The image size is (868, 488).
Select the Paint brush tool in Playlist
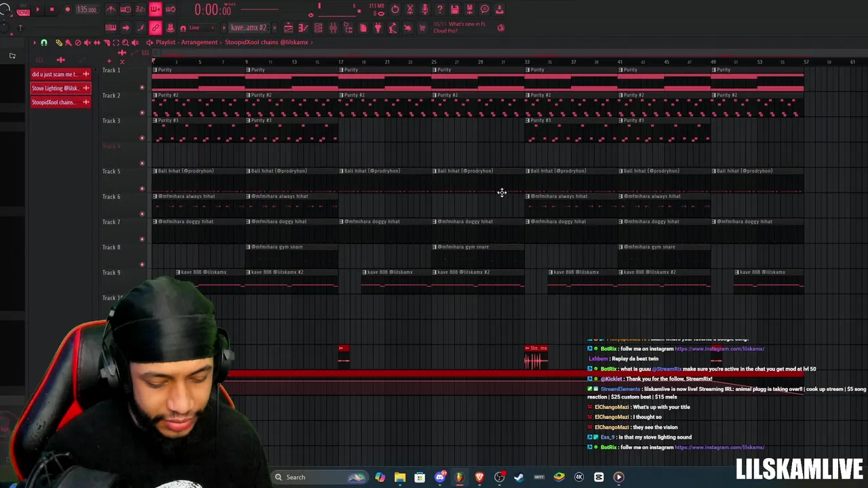(x=68, y=42)
